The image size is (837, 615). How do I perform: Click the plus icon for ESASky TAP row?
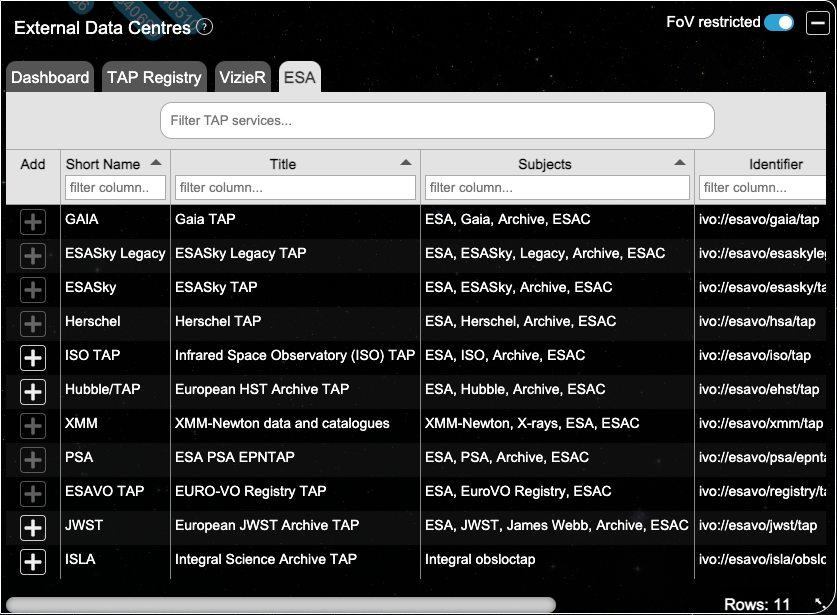(x=33, y=290)
